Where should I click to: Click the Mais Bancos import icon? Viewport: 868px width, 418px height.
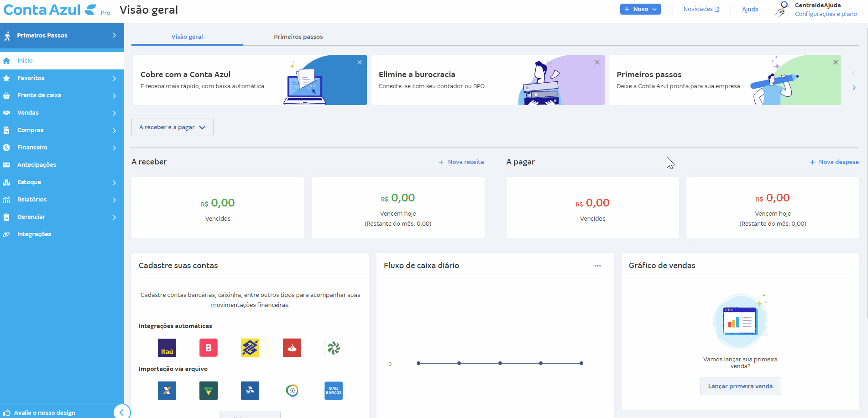(333, 391)
